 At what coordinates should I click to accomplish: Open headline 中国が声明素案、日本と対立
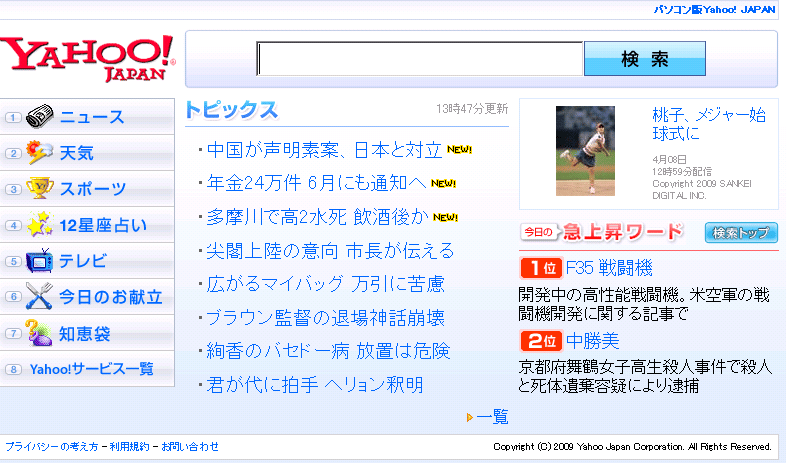[324, 150]
